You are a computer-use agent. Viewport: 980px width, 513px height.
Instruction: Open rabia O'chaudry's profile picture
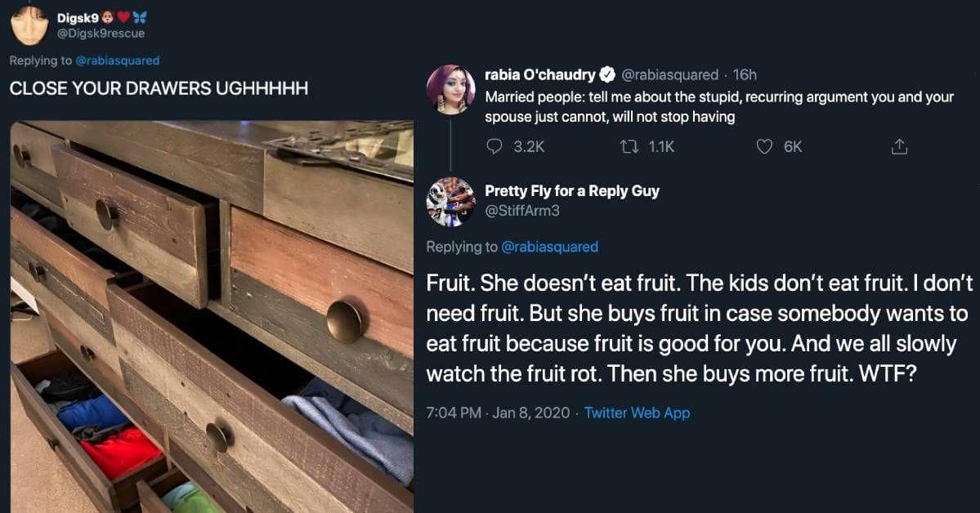[450, 90]
